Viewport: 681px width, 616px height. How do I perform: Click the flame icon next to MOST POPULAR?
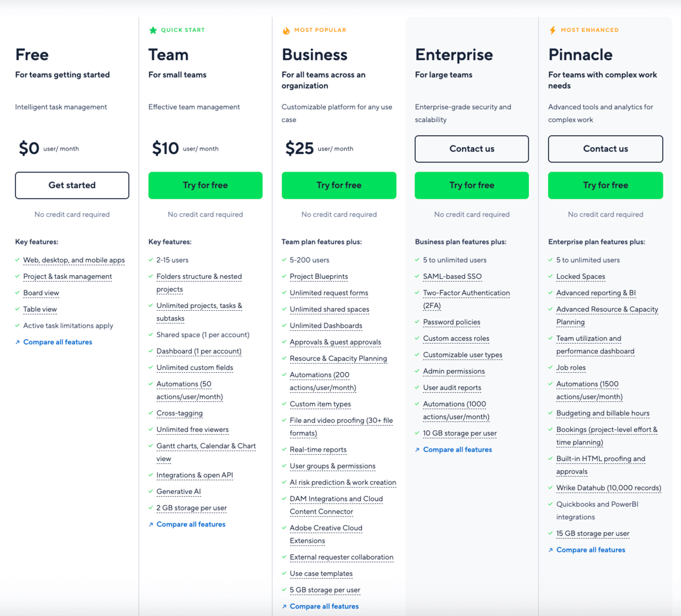286,30
